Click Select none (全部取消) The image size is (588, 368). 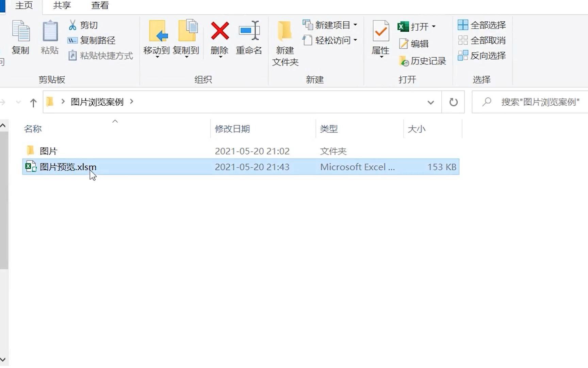482,40
